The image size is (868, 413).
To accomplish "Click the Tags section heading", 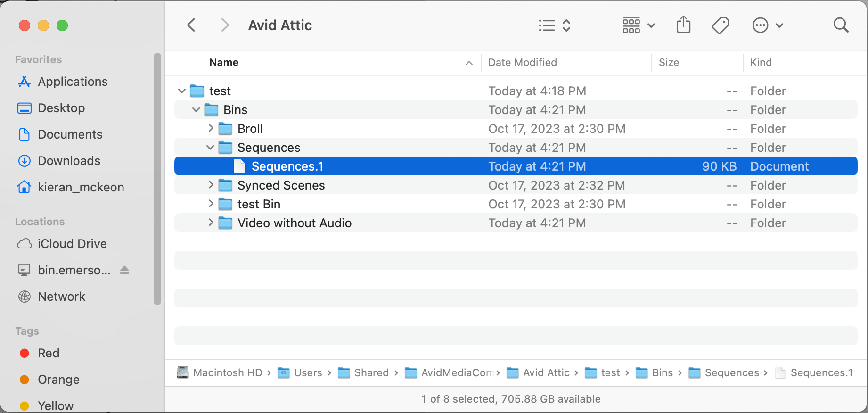I will coord(27,331).
